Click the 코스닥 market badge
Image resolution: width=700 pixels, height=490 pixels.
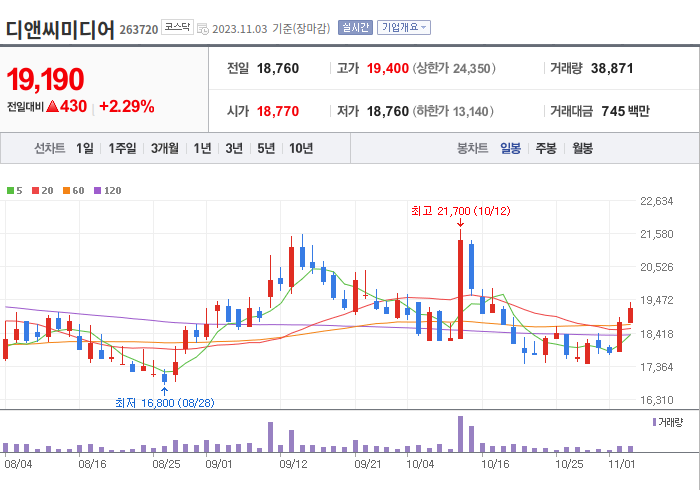(177, 27)
